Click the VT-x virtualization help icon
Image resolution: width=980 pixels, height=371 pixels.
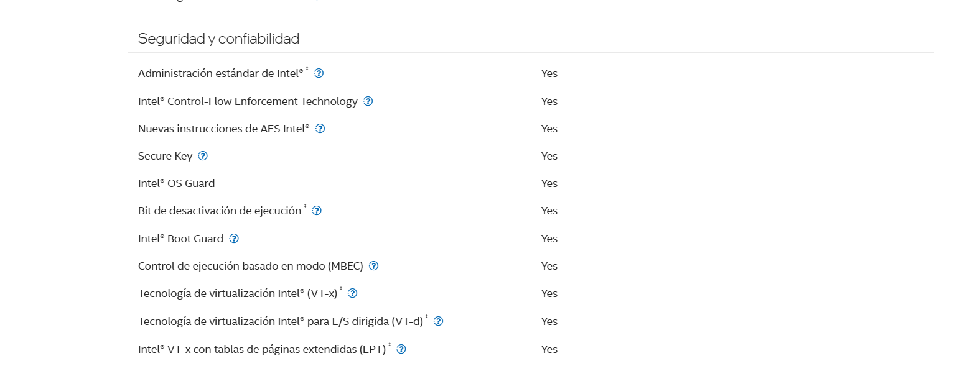click(x=352, y=293)
